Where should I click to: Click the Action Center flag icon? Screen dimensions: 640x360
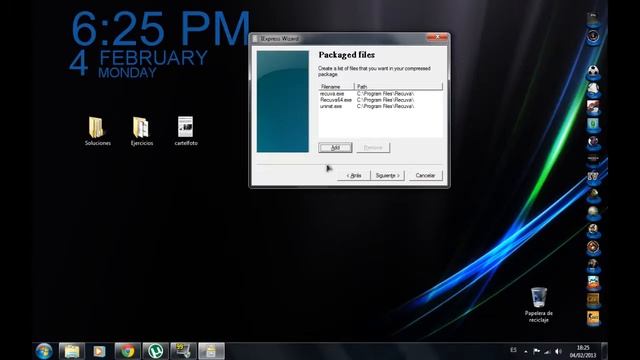coord(536,351)
